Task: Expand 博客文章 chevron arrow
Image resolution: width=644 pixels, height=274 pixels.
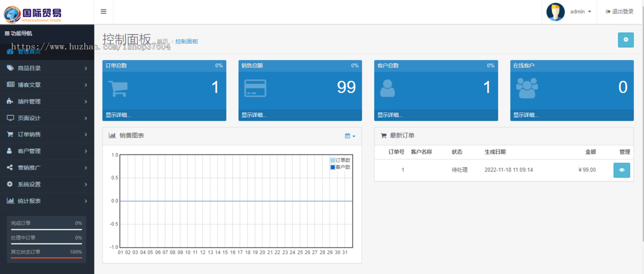Action: [x=86, y=85]
